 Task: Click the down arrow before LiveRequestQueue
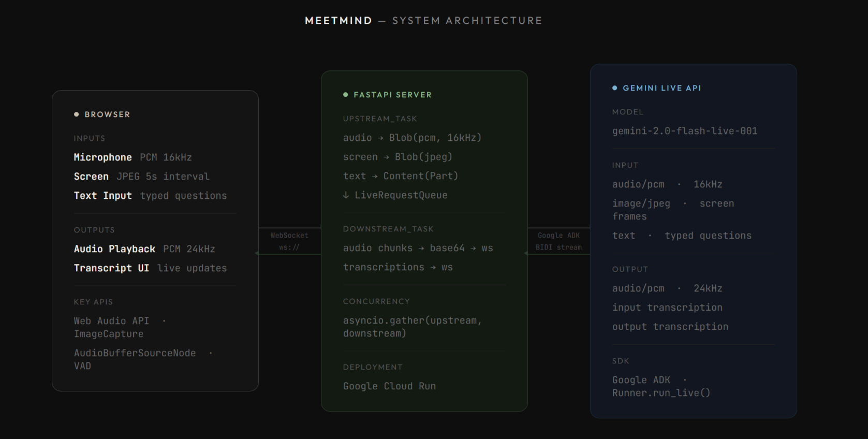coord(346,195)
